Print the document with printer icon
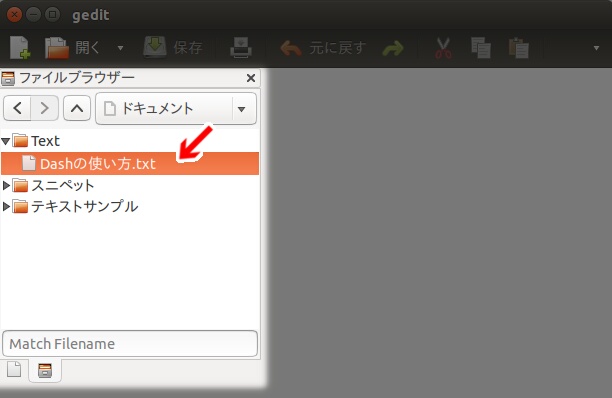Image resolution: width=612 pixels, height=398 pixels. (x=241, y=48)
